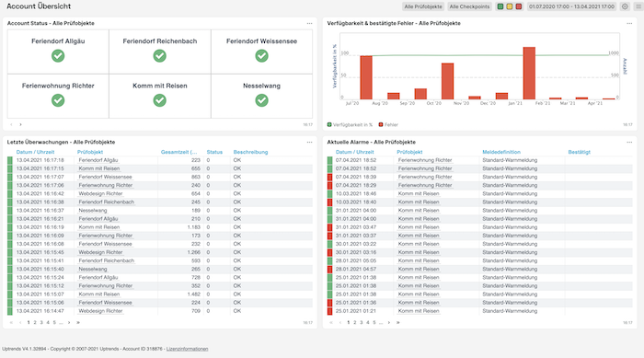Sort by Status column header
Viewport: 644px width, 358px height.
click(x=214, y=152)
